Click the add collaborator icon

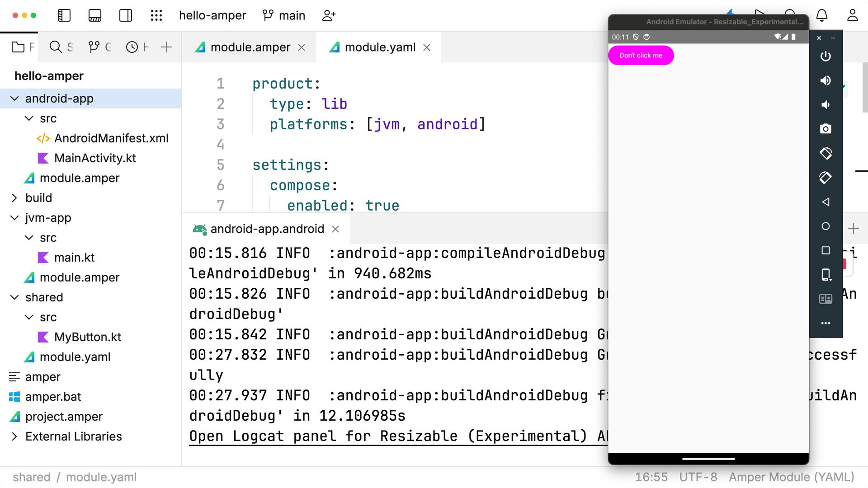329,15
